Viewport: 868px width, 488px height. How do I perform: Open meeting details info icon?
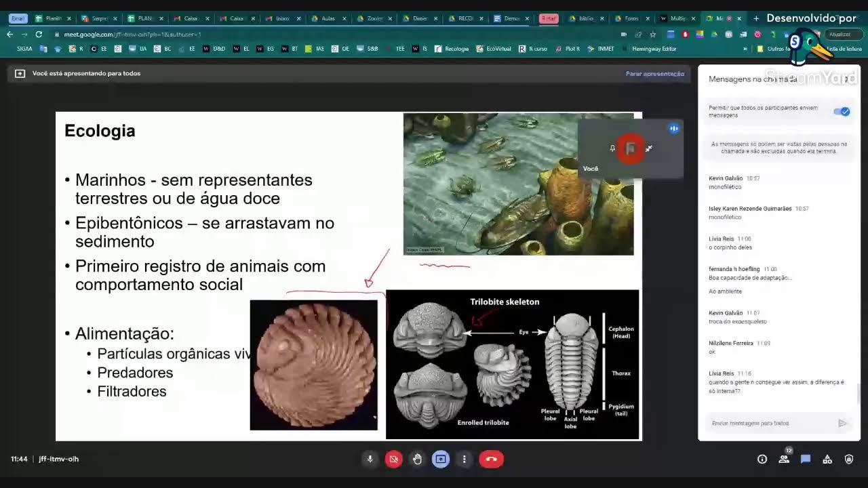(x=762, y=459)
